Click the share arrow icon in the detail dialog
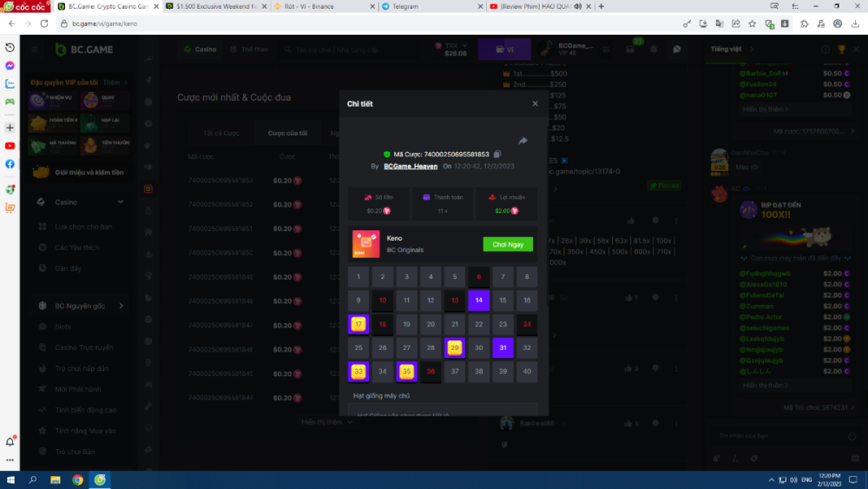This screenshot has width=868, height=489. click(x=523, y=141)
